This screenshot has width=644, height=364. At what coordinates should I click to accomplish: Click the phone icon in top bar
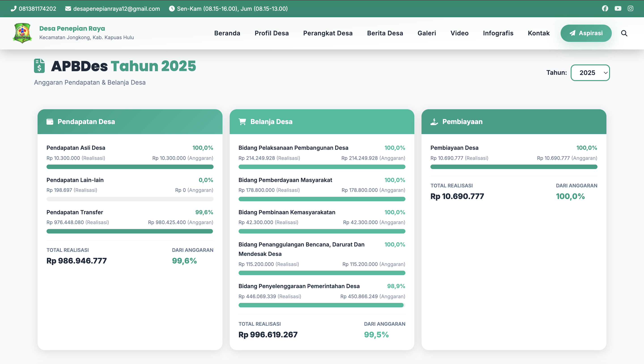[x=13, y=9]
